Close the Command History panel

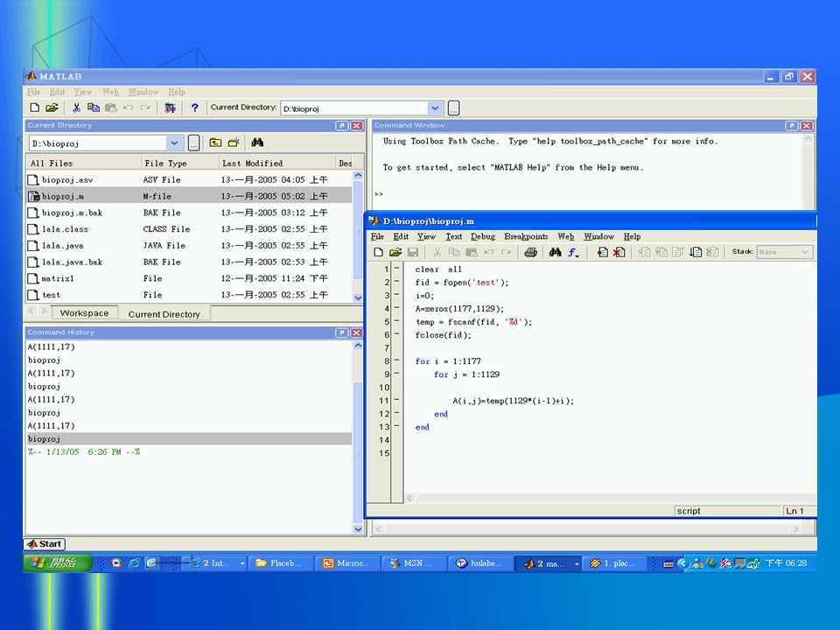(357, 332)
